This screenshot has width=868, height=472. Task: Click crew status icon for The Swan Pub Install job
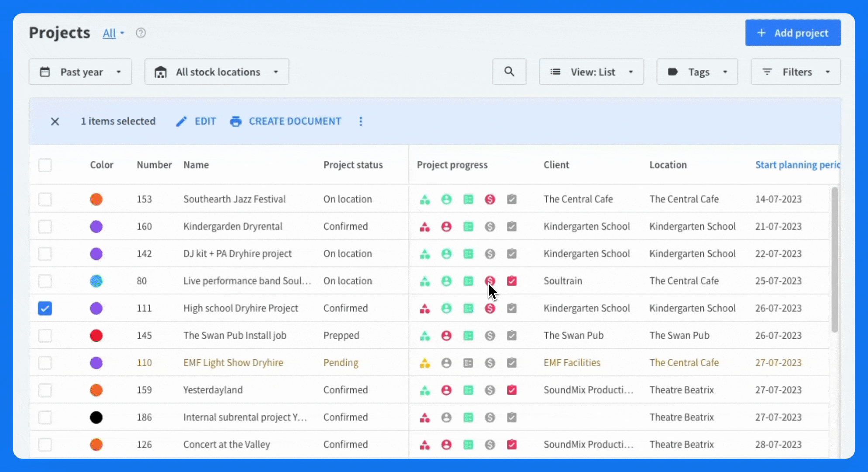pyautogui.click(x=446, y=336)
